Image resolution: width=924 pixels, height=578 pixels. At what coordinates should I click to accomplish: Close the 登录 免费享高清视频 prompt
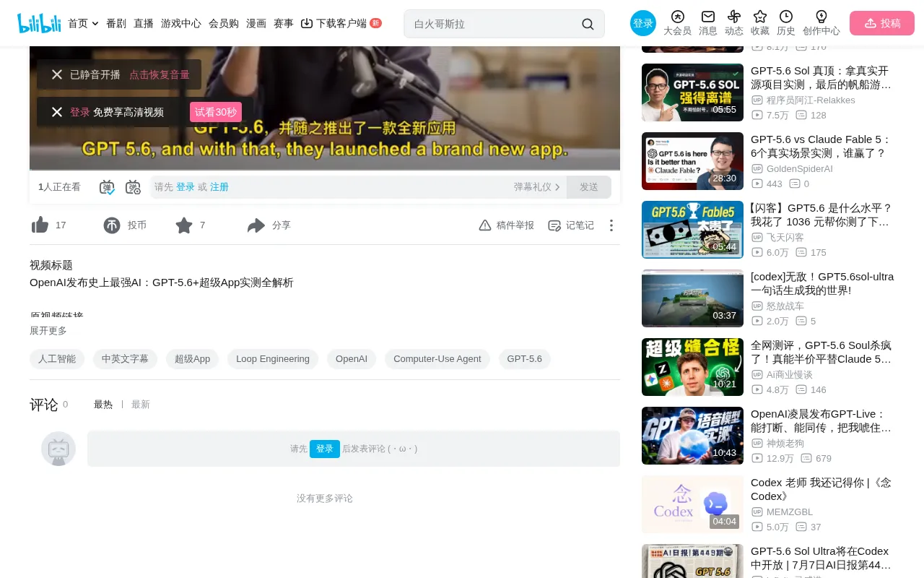click(x=57, y=112)
